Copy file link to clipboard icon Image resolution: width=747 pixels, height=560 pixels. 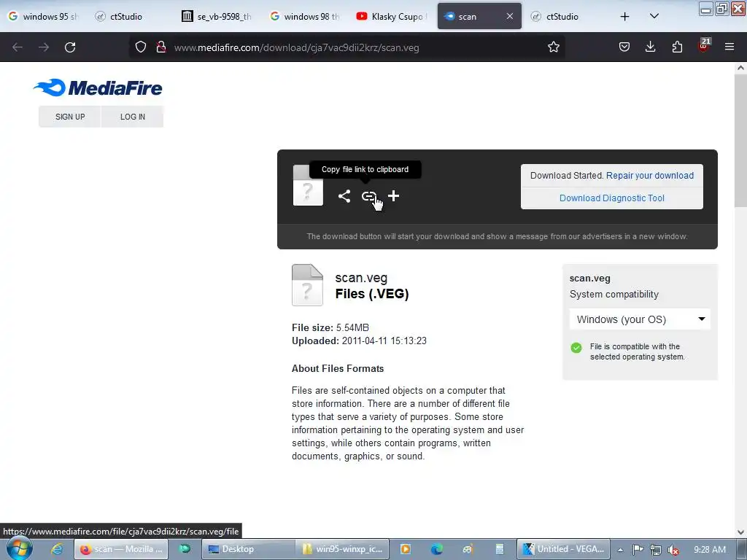[368, 195]
